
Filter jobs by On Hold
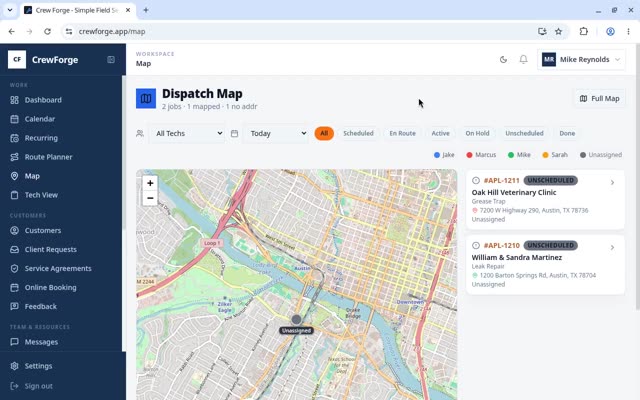tap(477, 133)
